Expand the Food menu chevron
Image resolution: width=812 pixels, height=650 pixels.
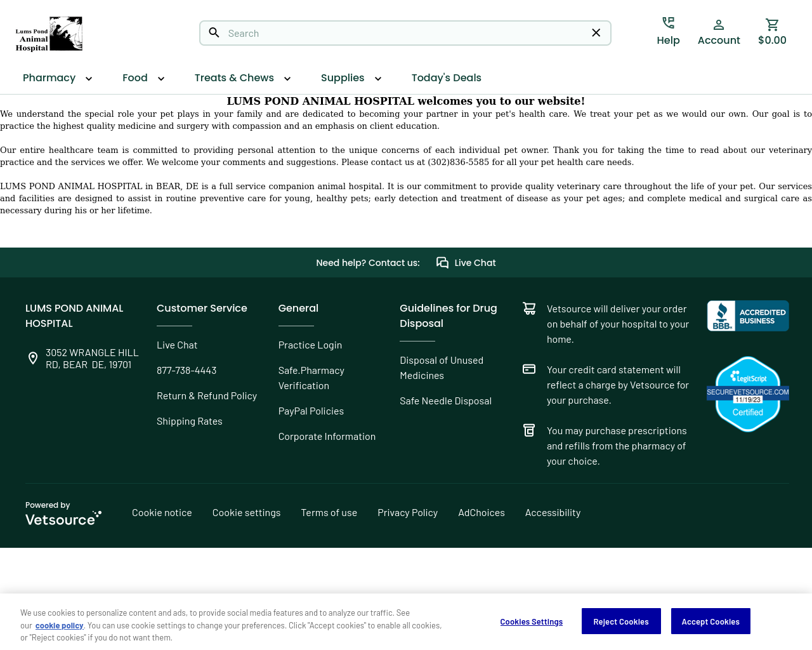click(x=161, y=79)
